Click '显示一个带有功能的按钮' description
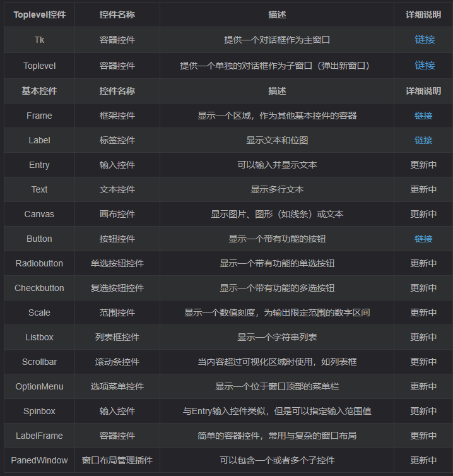This screenshot has height=476, width=453. pos(277,239)
